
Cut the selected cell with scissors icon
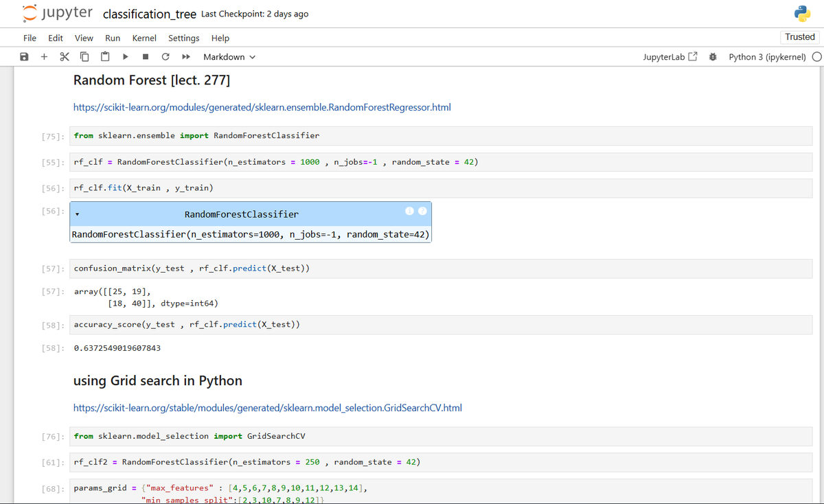click(x=65, y=57)
